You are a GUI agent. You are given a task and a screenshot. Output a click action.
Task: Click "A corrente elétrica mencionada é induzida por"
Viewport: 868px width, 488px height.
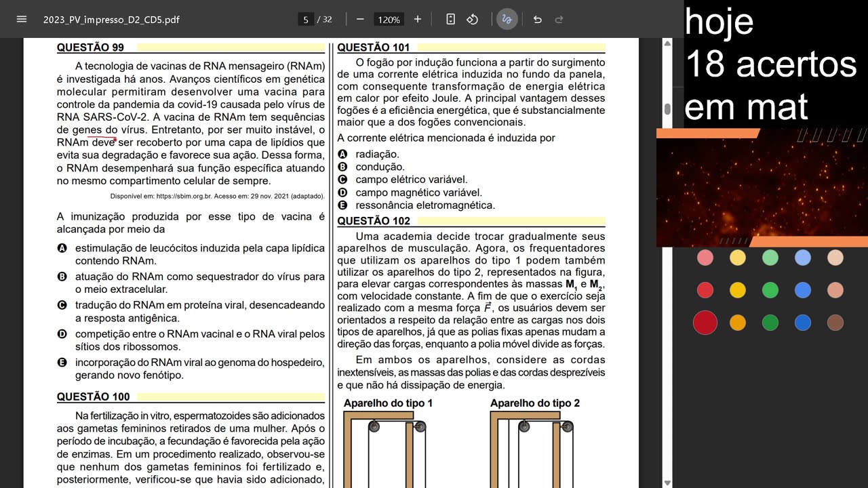click(x=446, y=138)
